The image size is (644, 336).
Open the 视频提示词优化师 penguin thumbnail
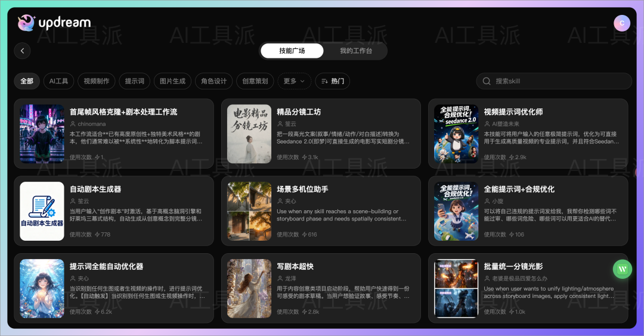click(456, 133)
